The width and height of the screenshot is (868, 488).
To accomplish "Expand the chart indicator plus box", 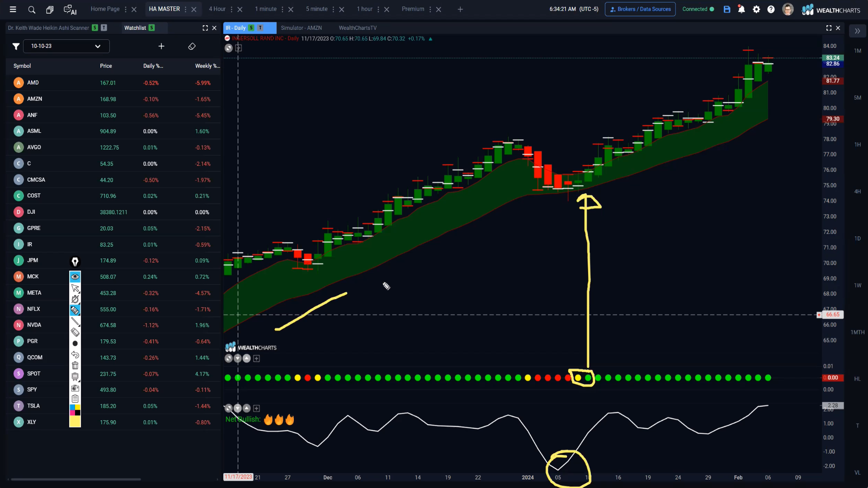I will pos(238,48).
